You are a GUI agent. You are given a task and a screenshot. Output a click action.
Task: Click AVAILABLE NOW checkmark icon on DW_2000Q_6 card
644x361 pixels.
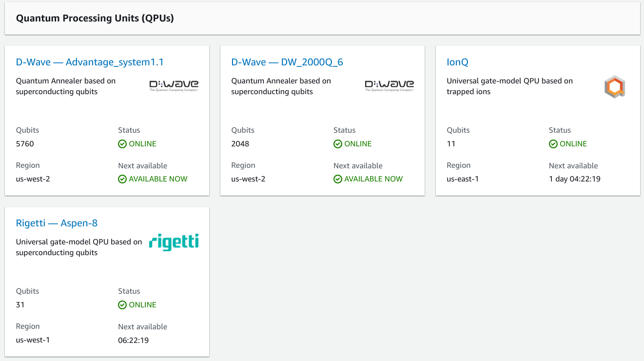[338, 179]
